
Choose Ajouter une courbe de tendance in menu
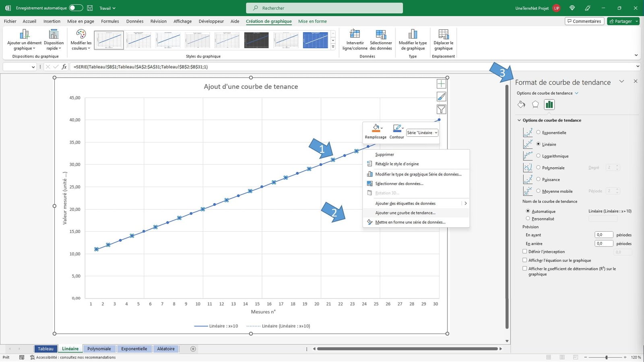pos(405,213)
